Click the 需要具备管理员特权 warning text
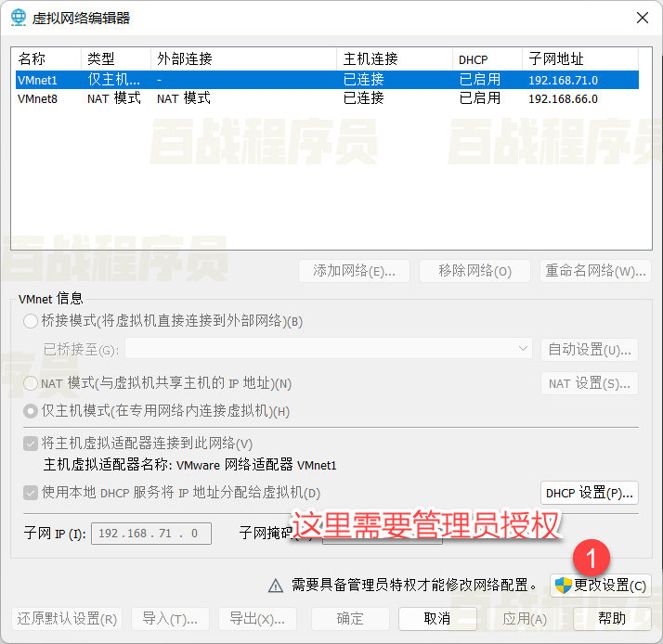The width and height of the screenshot is (663, 644). (x=414, y=586)
